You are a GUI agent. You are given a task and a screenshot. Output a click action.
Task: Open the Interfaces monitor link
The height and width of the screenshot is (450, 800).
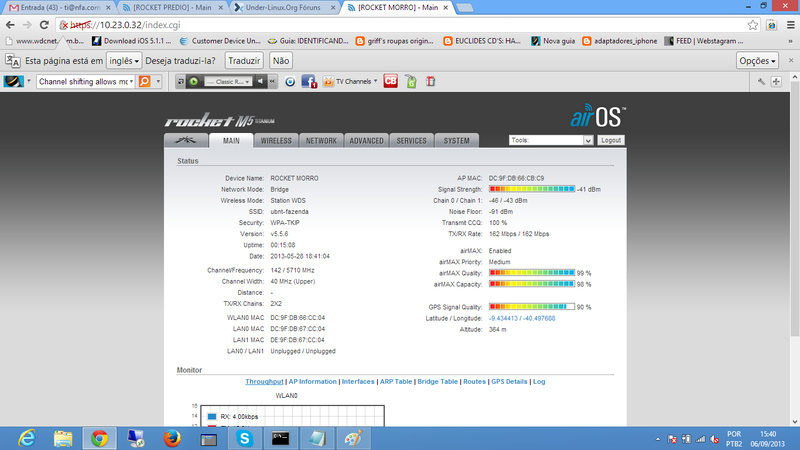[x=358, y=382]
